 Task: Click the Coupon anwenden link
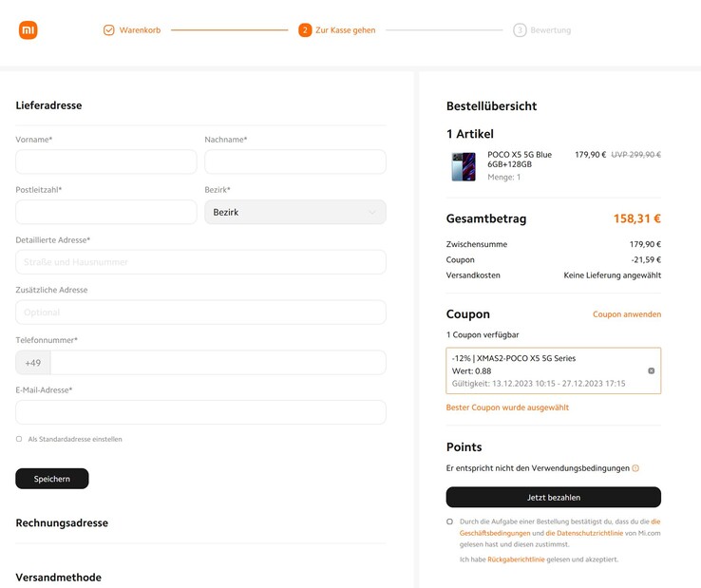pyautogui.click(x=627, y=314)
